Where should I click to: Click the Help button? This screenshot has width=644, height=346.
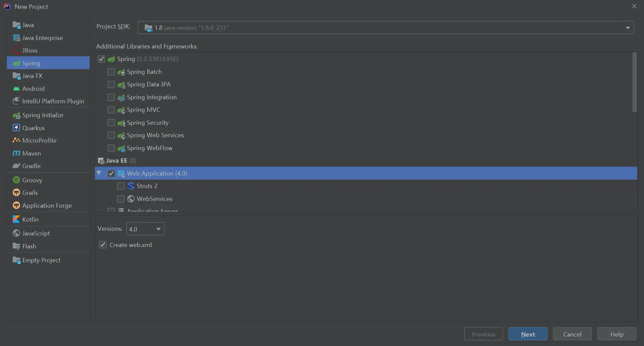point(617,334)
